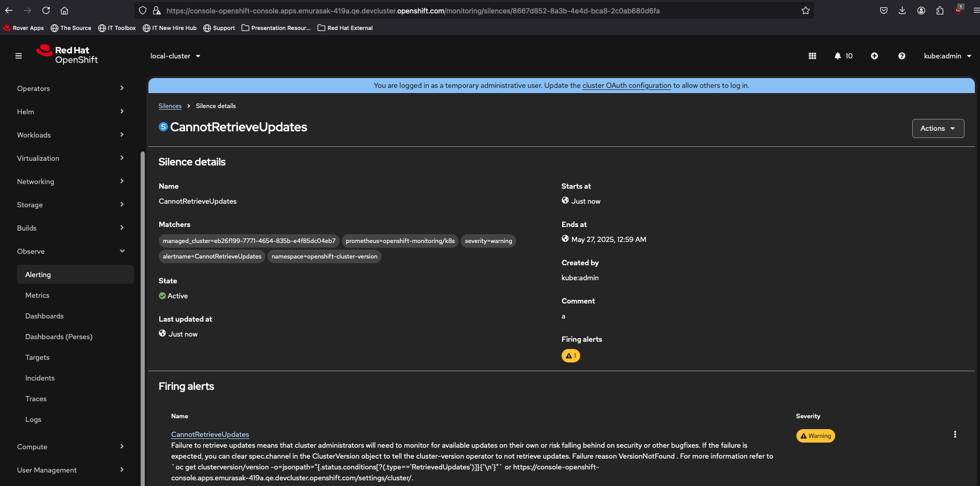
Task: Expand the Builds navigation section
Action: click(x=70, y=228)
